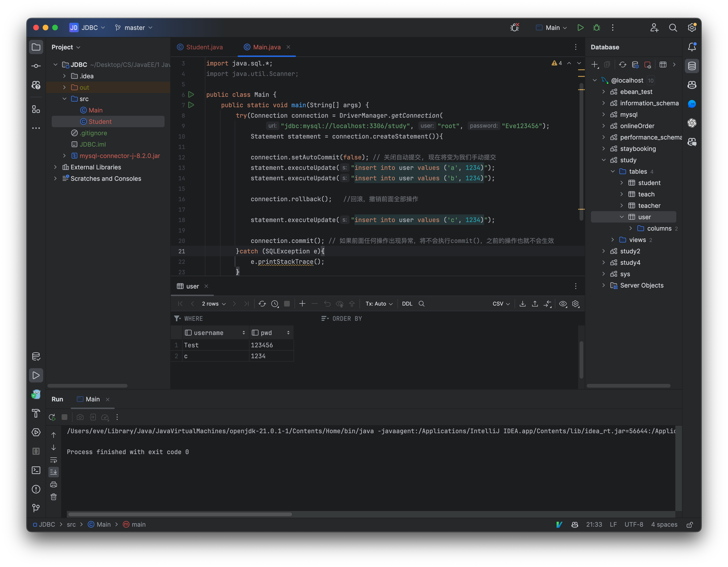Viewport: 728px width, 567px height.
Task: Start debugging using the bug icon
Action: pos(596,28)
